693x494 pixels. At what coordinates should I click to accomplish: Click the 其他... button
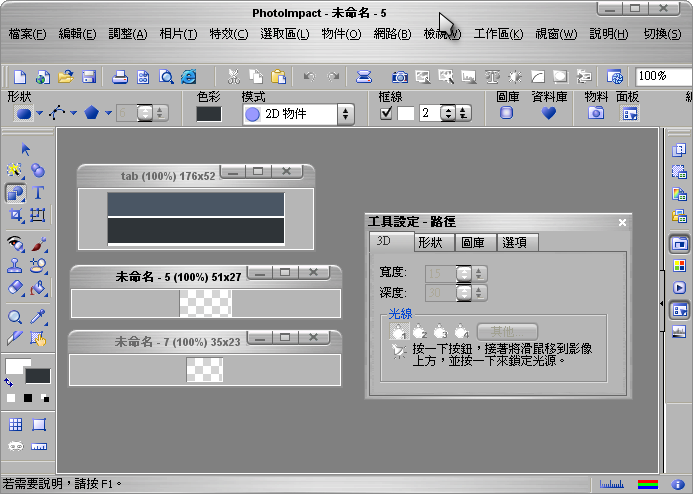[x=507, y=331]
